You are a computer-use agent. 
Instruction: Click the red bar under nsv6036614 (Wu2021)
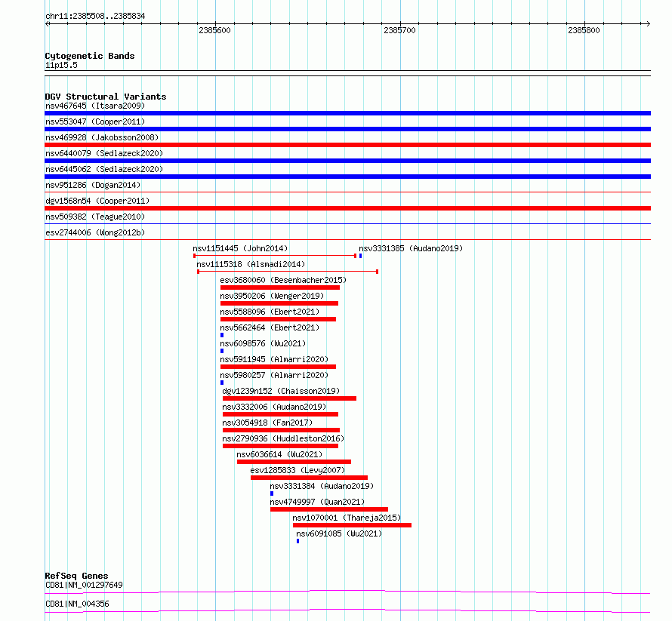294,462
